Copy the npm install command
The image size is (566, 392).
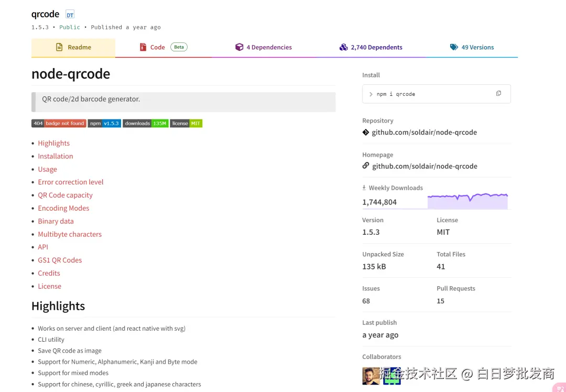(498, 93)
